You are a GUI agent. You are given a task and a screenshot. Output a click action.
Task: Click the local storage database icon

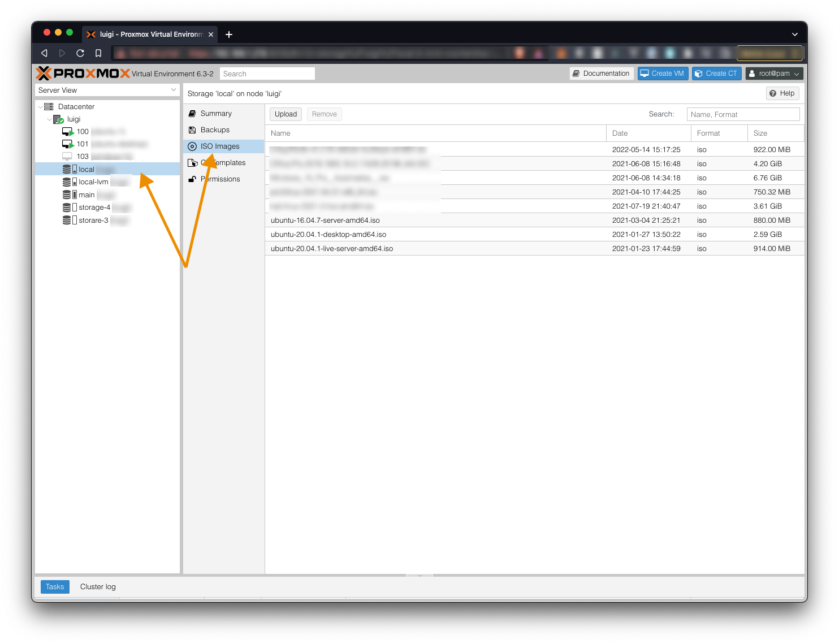(70, 170)
